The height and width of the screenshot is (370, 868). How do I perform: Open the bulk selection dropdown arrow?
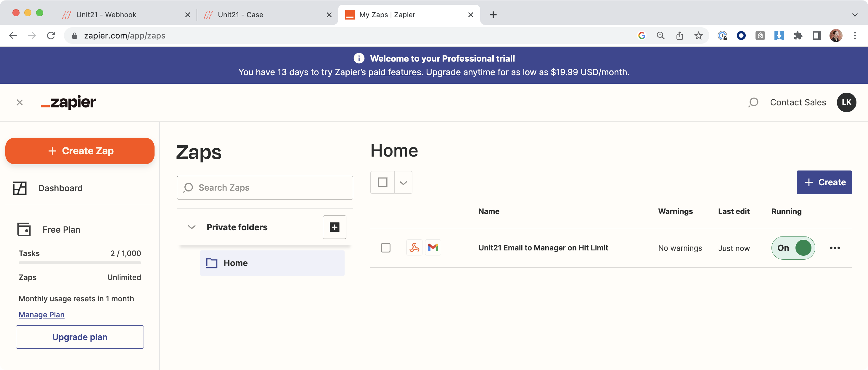403,182
